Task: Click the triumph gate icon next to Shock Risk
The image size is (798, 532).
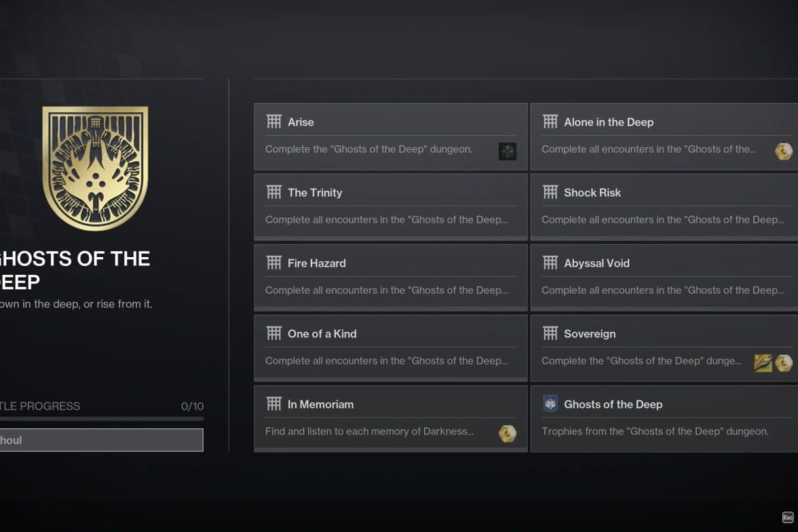Action: (550, 193)
